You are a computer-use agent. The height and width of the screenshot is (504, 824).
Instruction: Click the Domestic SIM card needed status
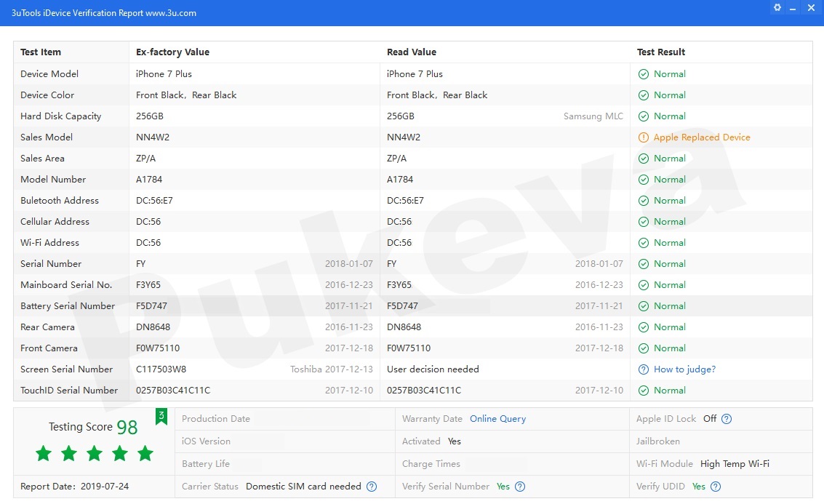tap(303, 487)
